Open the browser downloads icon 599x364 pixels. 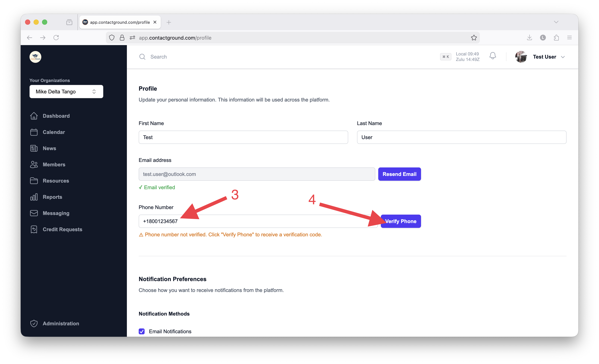click(x=529, y=38)
